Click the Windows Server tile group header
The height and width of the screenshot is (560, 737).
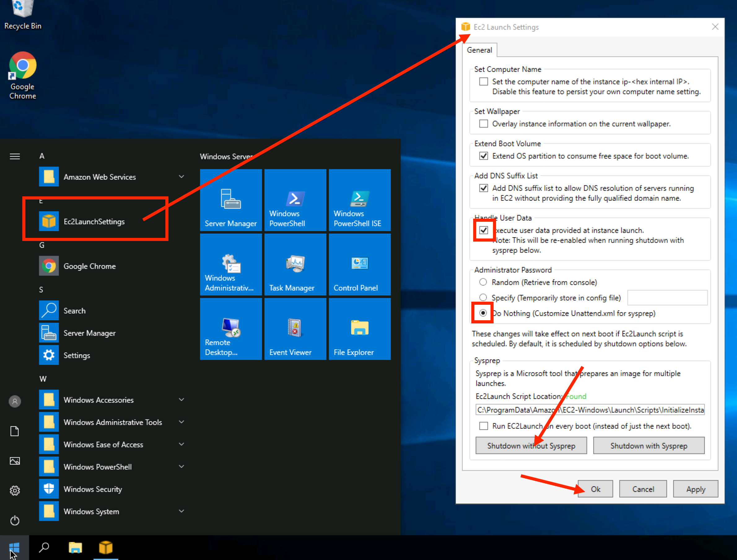point(227,156)
